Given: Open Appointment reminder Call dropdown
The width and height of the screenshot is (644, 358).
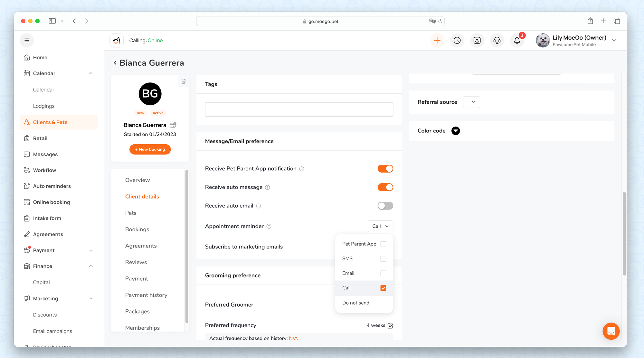Looking at the screenshot, I should (380, 226).
